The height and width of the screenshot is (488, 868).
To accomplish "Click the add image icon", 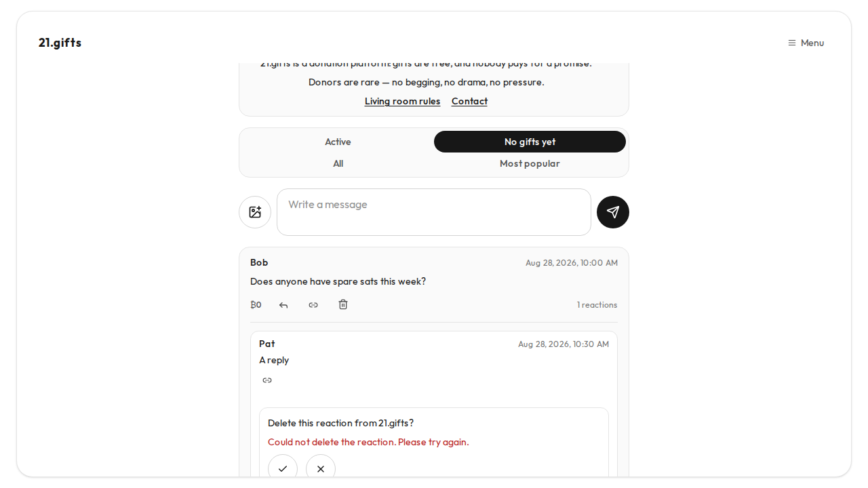I will 255,212.
